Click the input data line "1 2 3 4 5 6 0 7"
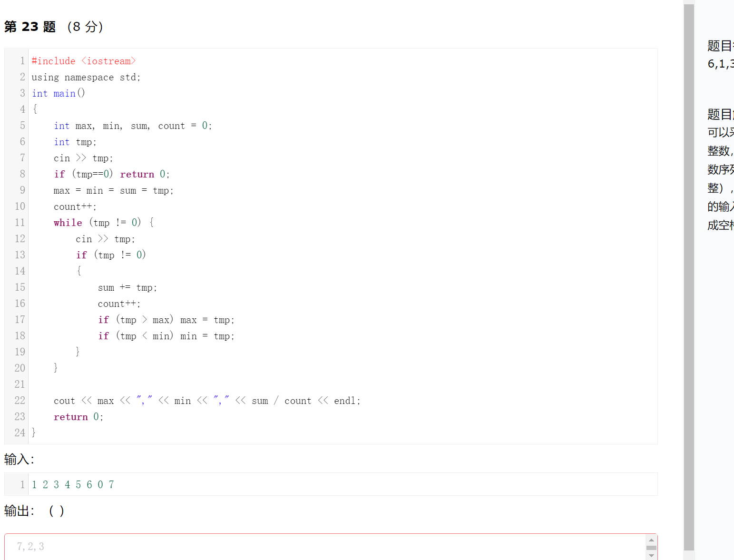Viewport: 734px width, 560px height. [x=73, y=484]
